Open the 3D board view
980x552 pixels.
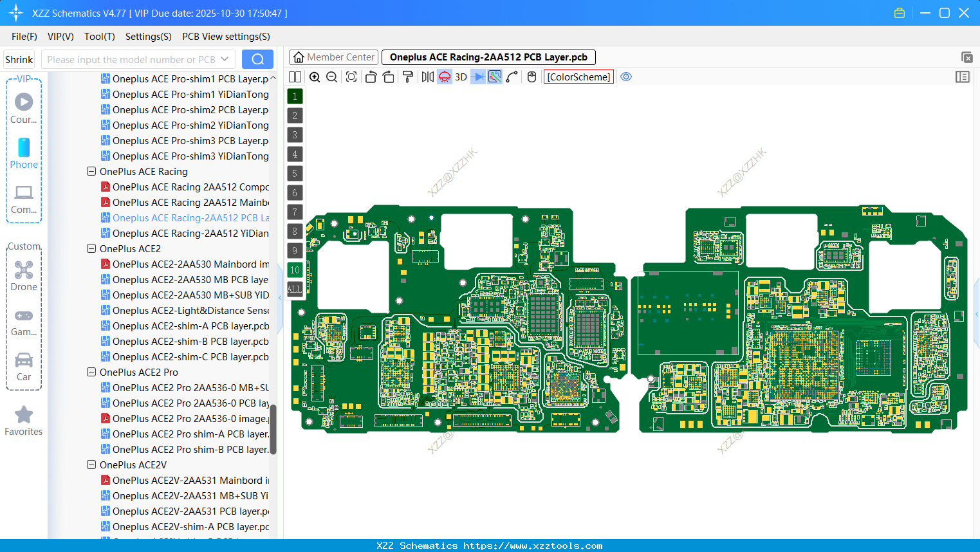pos(460,77)
